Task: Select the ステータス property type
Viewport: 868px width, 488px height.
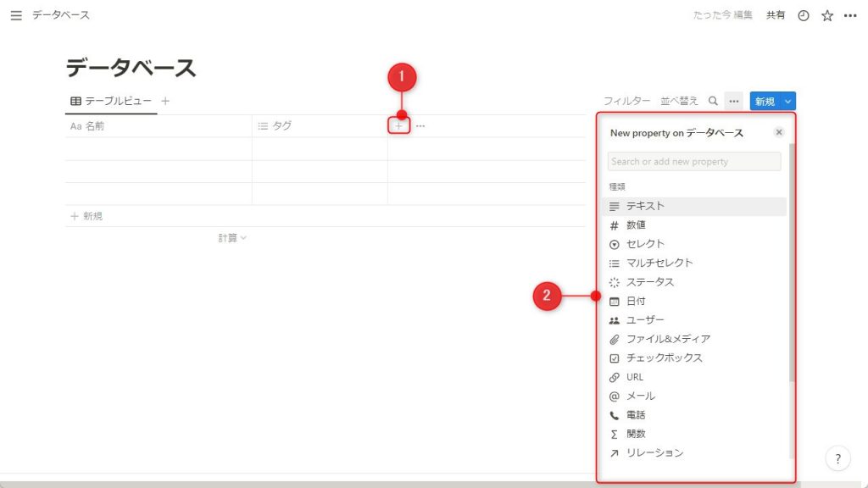Action: [694, 282]
